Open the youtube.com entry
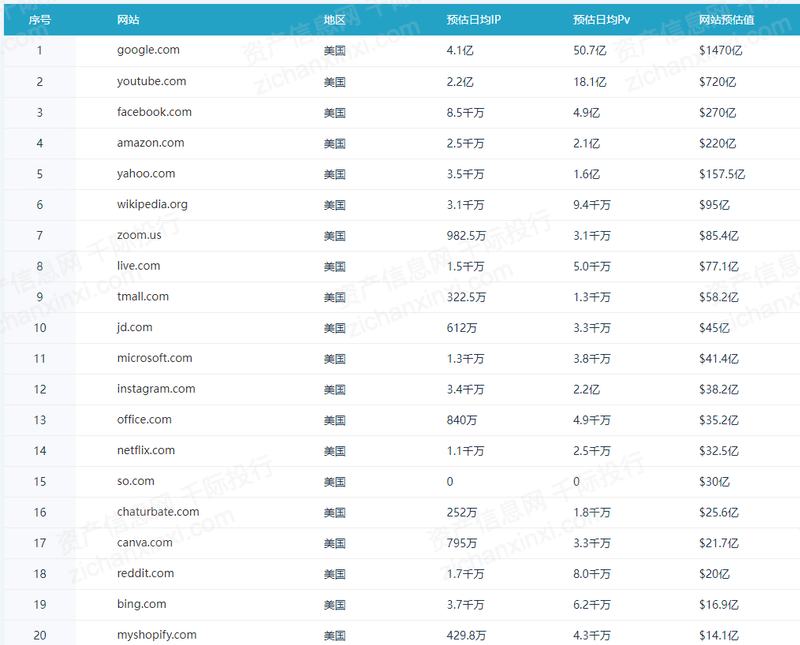 tap(151, 81)
